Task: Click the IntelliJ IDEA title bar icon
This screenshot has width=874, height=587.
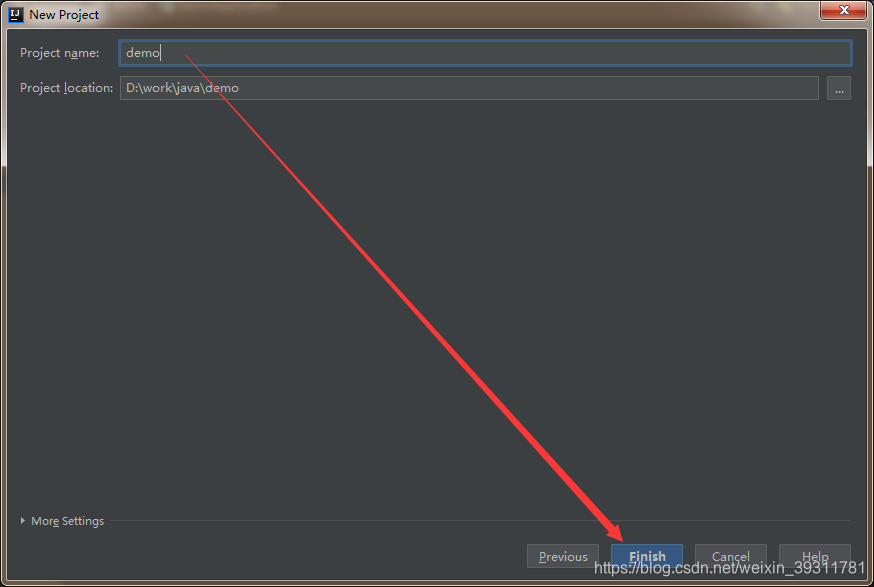Action: click(x=16, y=14)
